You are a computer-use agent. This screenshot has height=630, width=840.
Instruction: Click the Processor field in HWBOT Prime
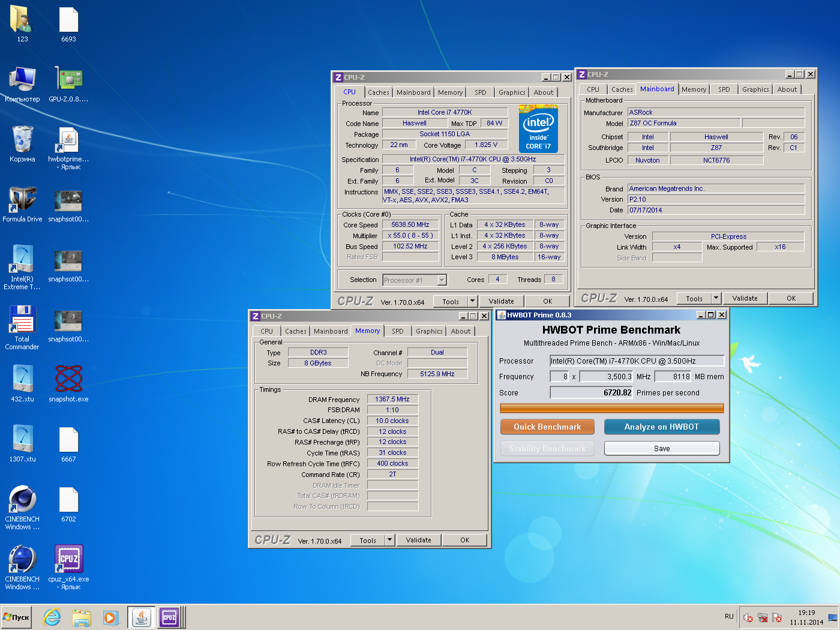[x=637, y=361]
